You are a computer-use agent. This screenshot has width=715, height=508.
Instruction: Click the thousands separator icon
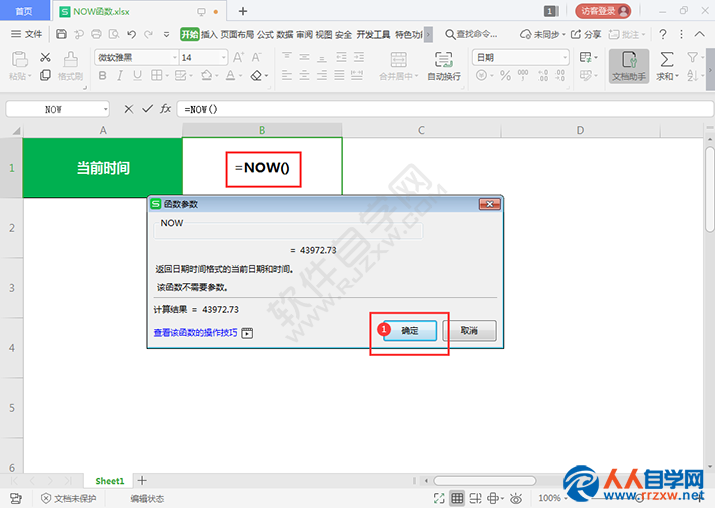523,75
